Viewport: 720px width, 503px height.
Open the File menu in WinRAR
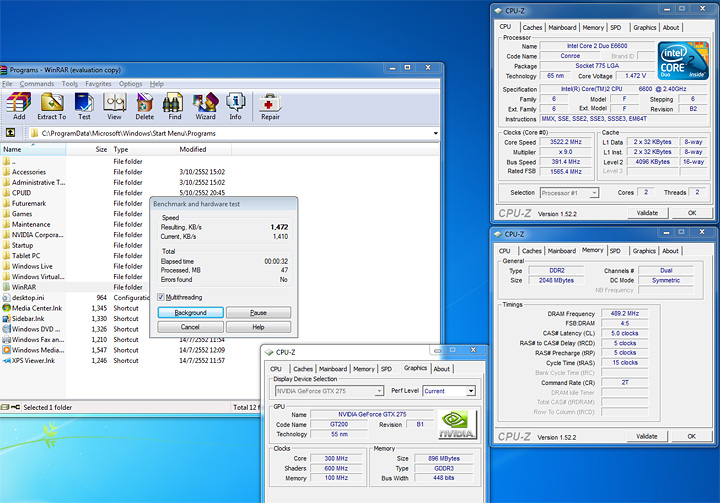(x=7, y=84)
